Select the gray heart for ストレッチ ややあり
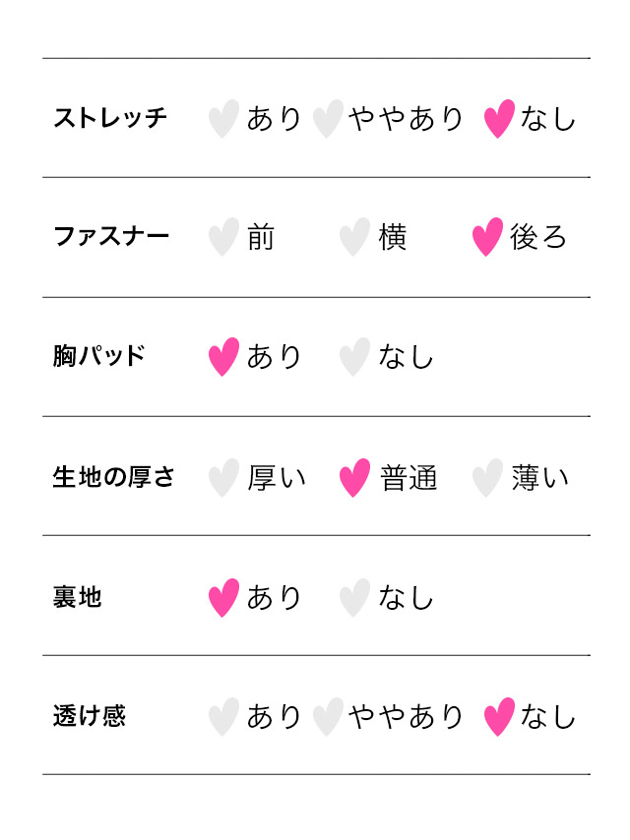Image resolution: width=630 pixels, height=840 pixels. pos(327,119)
